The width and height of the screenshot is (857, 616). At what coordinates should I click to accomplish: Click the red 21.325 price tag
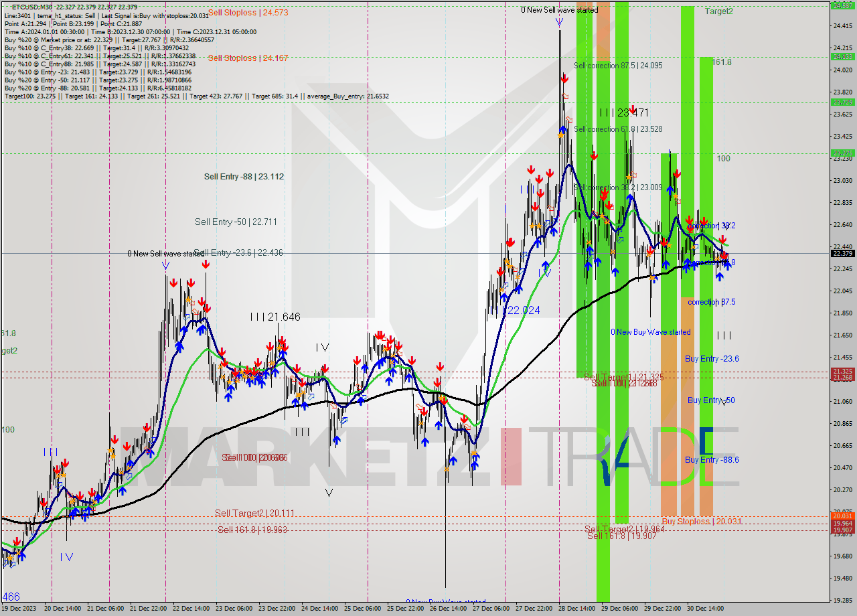pos(842,372)
